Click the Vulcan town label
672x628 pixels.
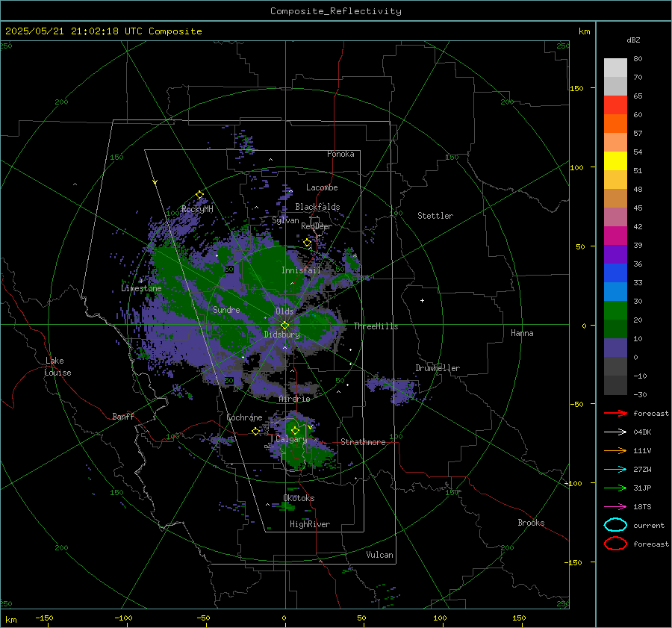[379, 555]
